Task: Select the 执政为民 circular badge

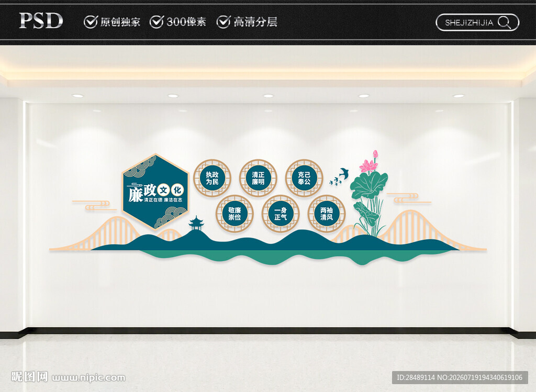Action: 212,178
